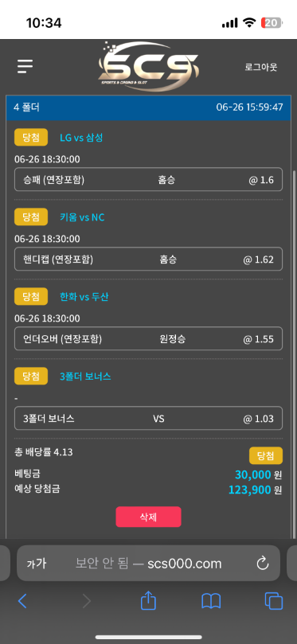Open the 가가 text size menu
This screenshot has width=297, height=644.
pyautogui.click(x=37, y=564)
